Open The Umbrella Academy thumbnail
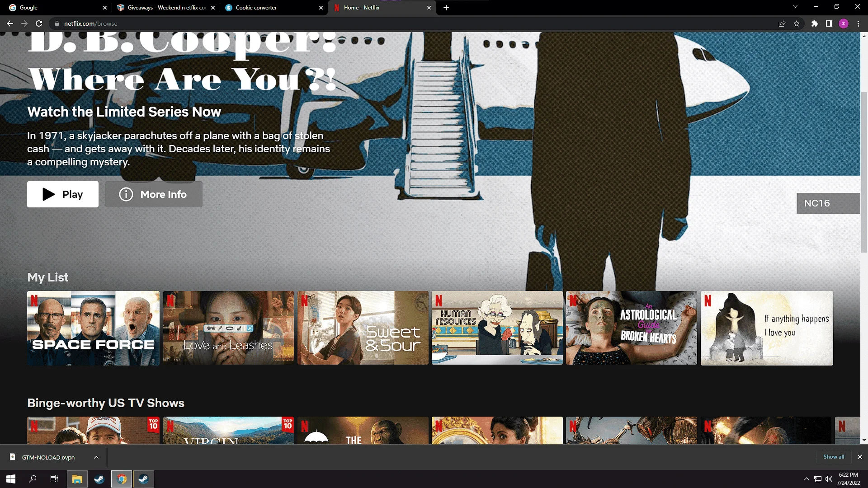Viewport: 868px width, 488px height. point(363,430)
